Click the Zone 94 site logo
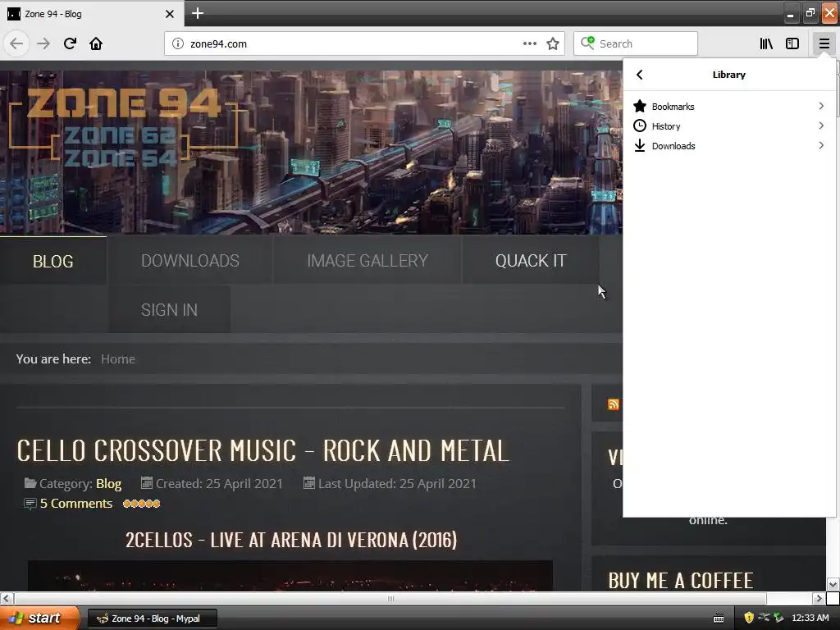 coord(124,126)
